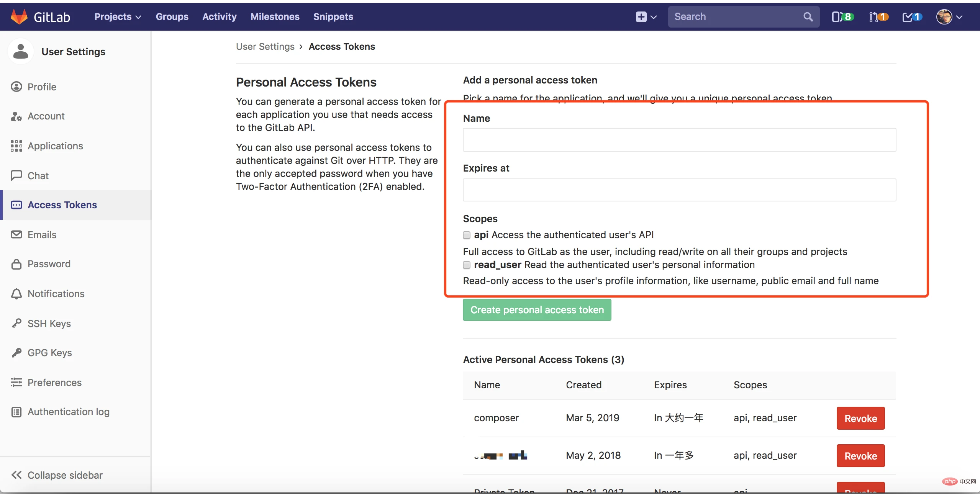This screenshot has height=494, width=980.
Task: Click the 'May 2, 2018' created date
Action: click(x=593, y=455)
